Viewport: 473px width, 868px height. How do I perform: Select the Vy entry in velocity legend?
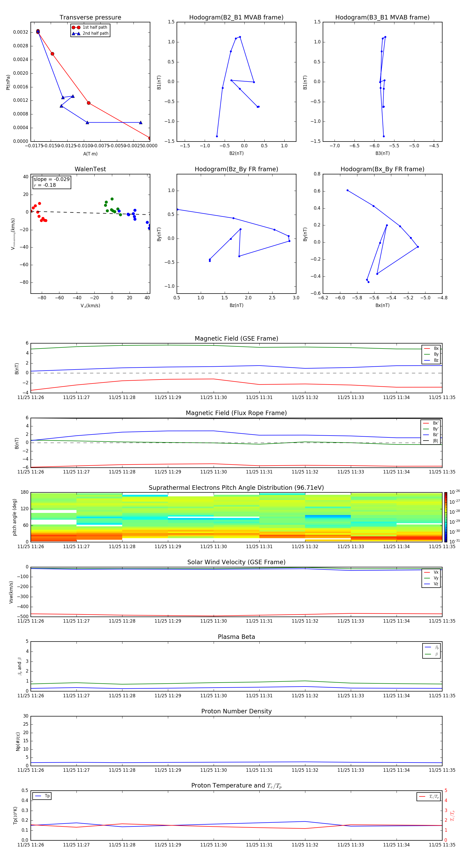coord(431,578)
